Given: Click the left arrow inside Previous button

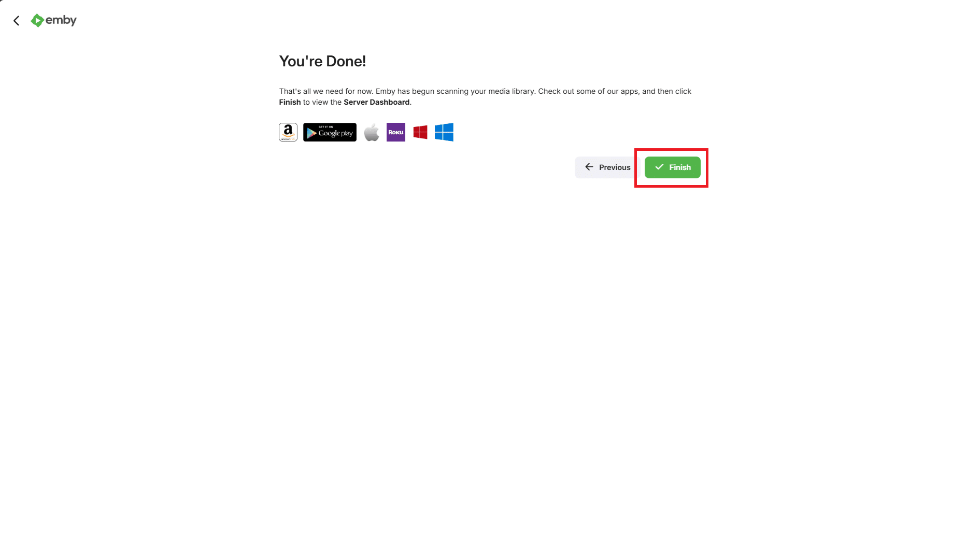Looking at the screenshot, I should tap(589, 167).
